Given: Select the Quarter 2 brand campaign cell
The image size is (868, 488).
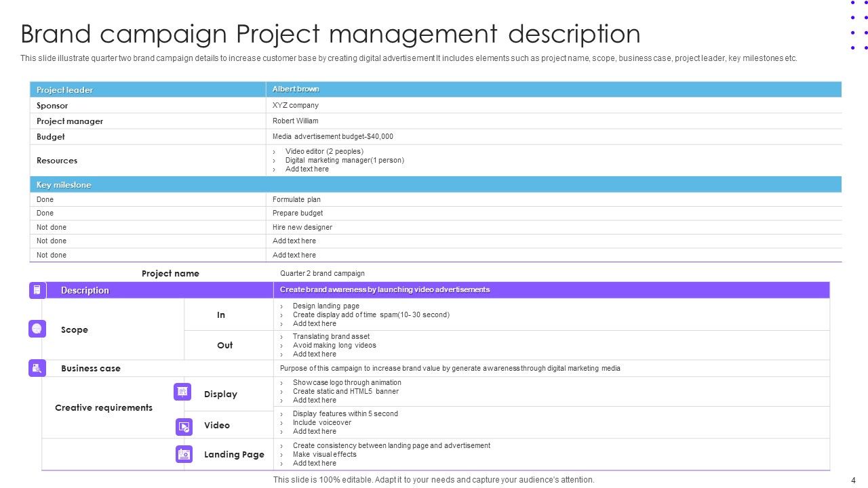Looking at the screenshot, I should coord(323,273).
